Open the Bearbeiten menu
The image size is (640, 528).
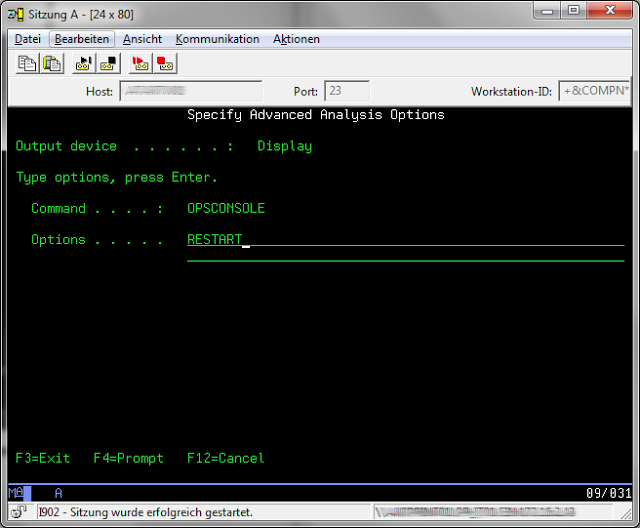(84, 39)
